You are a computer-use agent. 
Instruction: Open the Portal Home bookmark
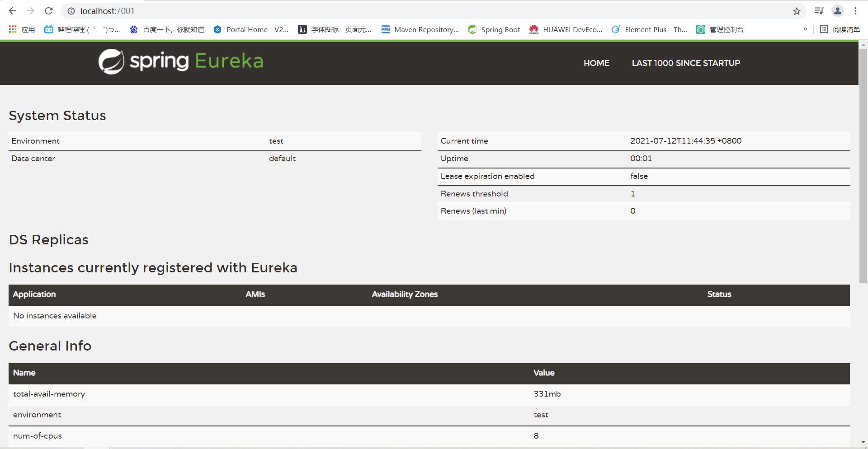tap(251, 29)
